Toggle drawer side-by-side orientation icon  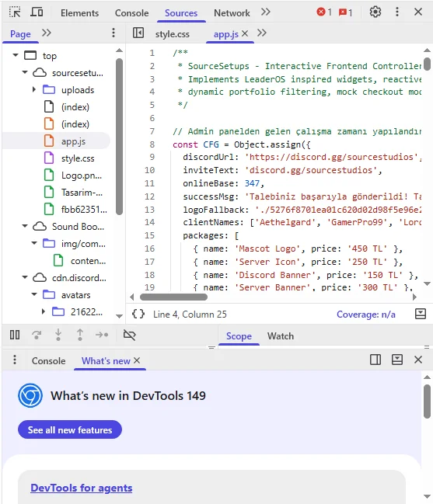pyautogui.click(x=375, y=360)
